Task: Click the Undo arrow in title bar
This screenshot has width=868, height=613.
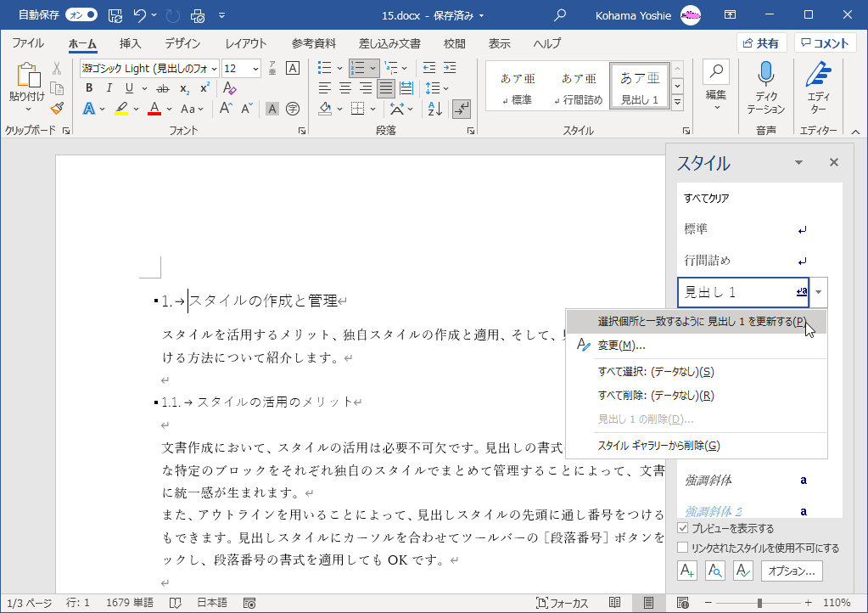Action: [x=139, y=15]
